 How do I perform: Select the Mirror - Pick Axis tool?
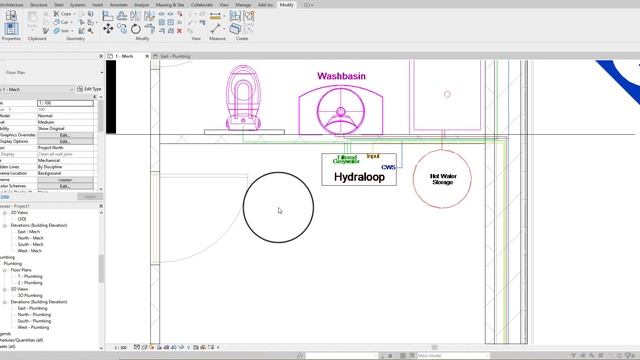[x=136, y=16]
